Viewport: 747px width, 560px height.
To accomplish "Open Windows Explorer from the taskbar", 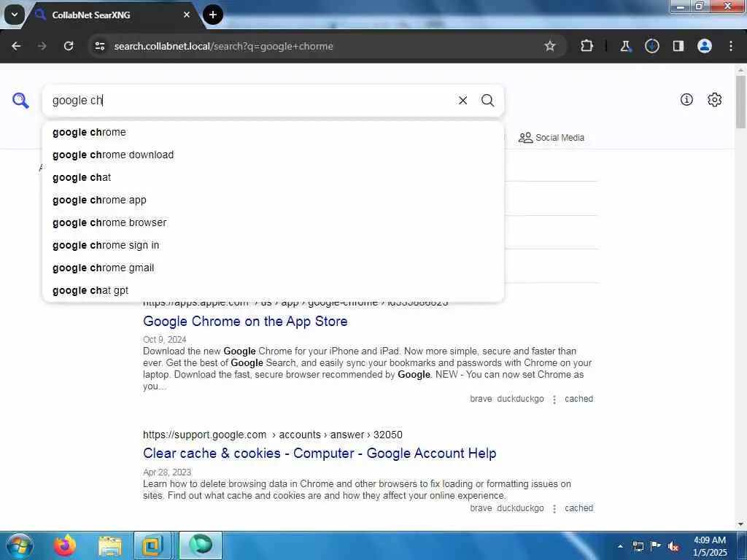I will coord(110,545).
